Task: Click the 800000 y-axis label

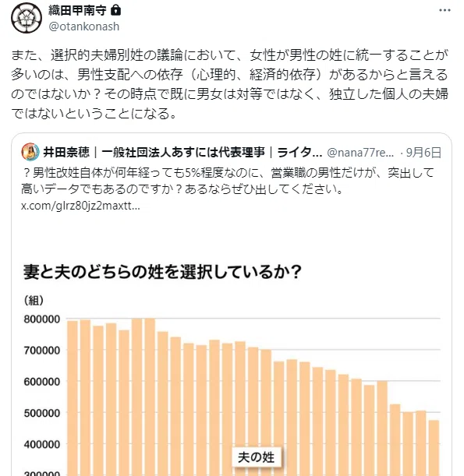Action: (x=42, y=319)
